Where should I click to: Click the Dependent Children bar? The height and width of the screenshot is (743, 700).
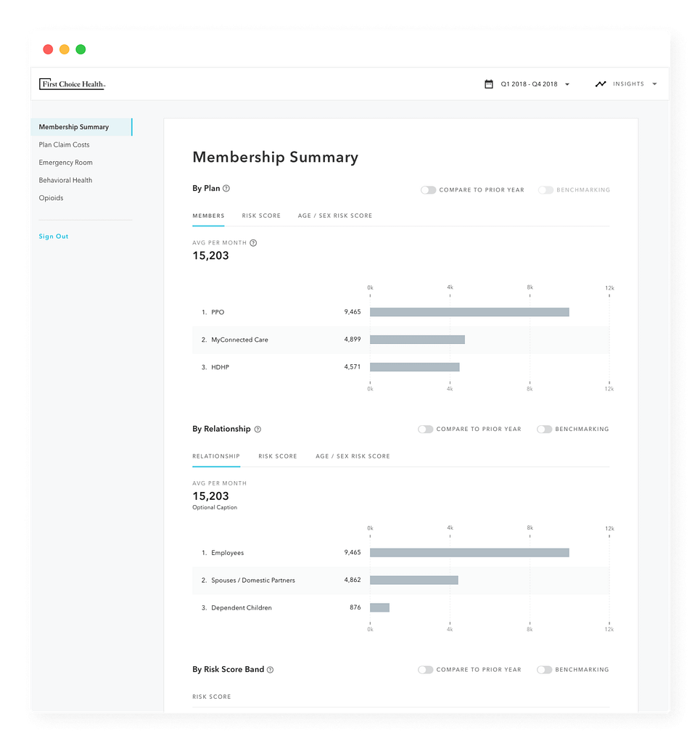coord(379,607)
